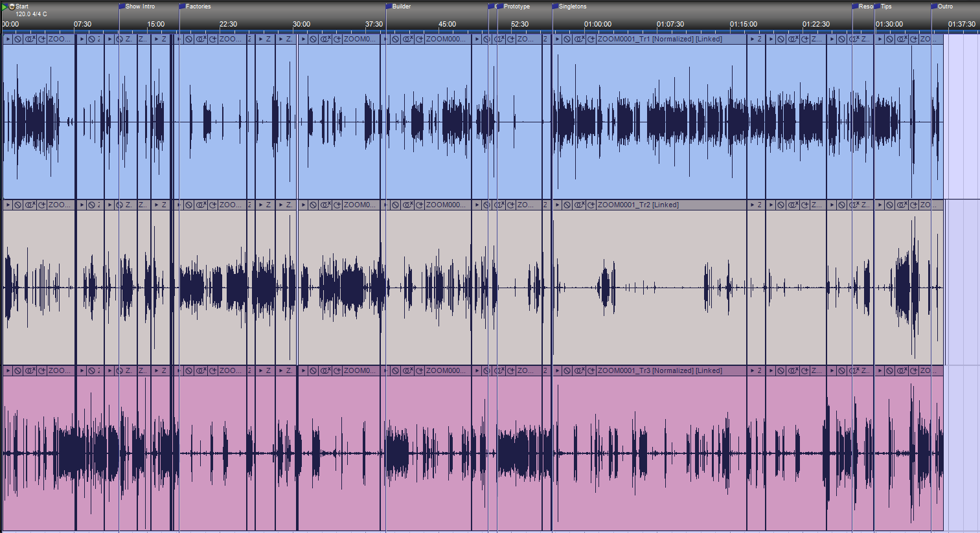Mute the blue-track ZOOM000... clip
The height and width of the screenshot is (533, 980).
(x=395, y=39)
